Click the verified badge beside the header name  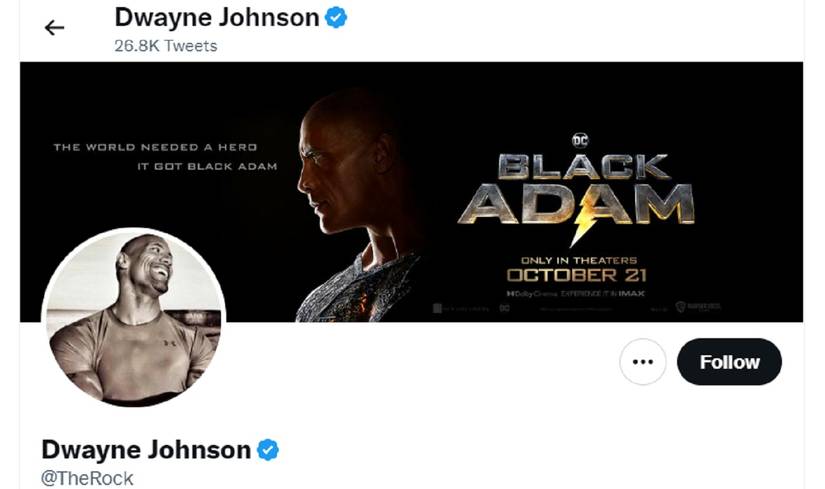[x=336, y=18]
